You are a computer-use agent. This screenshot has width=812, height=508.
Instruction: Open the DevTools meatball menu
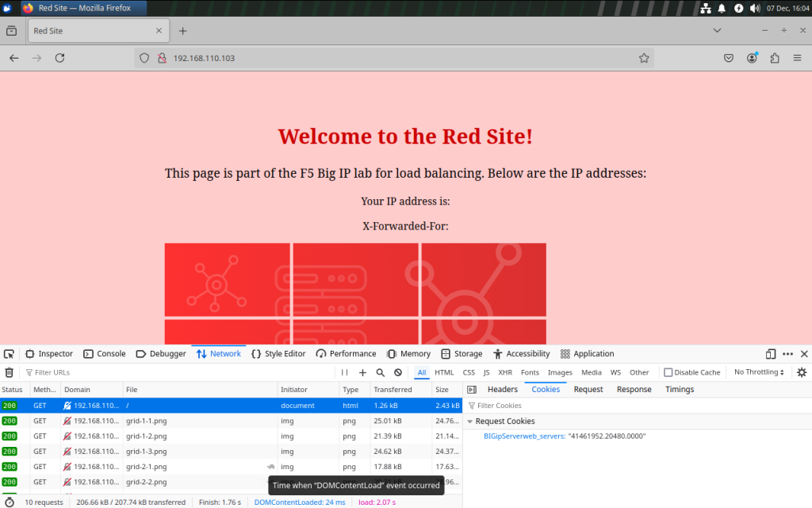tap(788, 353)
